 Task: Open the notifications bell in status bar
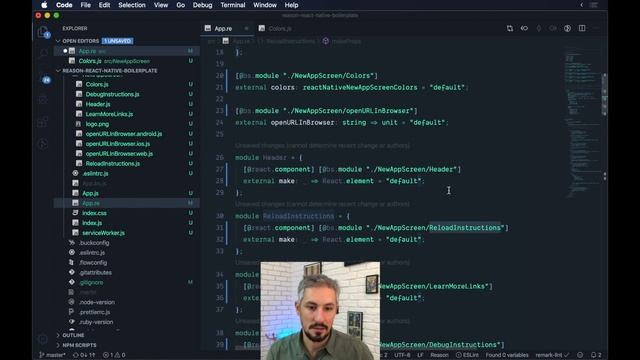tap(596, 355)
